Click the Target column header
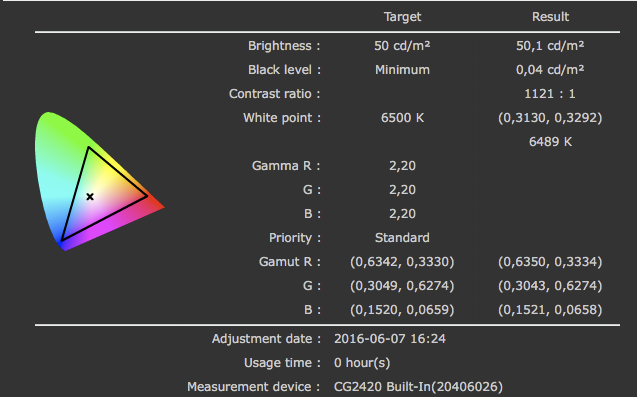Screen dimensions: 637x397 click(402, 17)
